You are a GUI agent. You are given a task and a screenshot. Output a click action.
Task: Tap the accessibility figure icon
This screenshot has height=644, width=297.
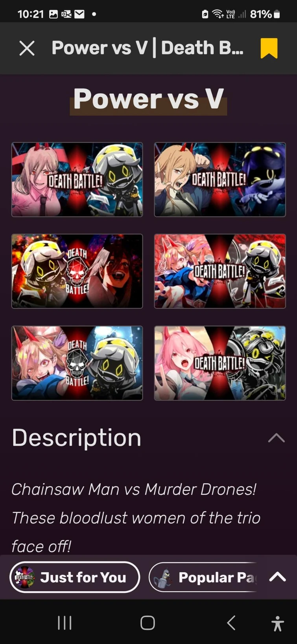(277, 623)
